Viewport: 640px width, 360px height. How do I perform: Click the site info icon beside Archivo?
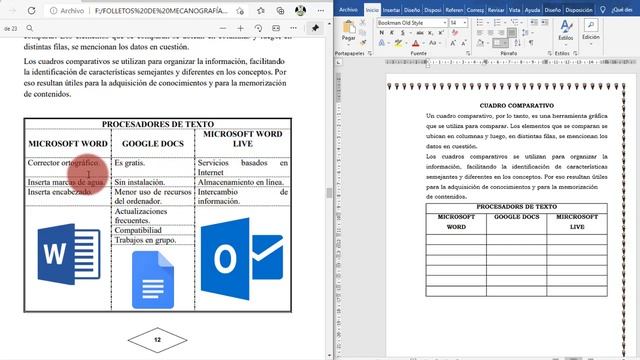pos(53,11)
